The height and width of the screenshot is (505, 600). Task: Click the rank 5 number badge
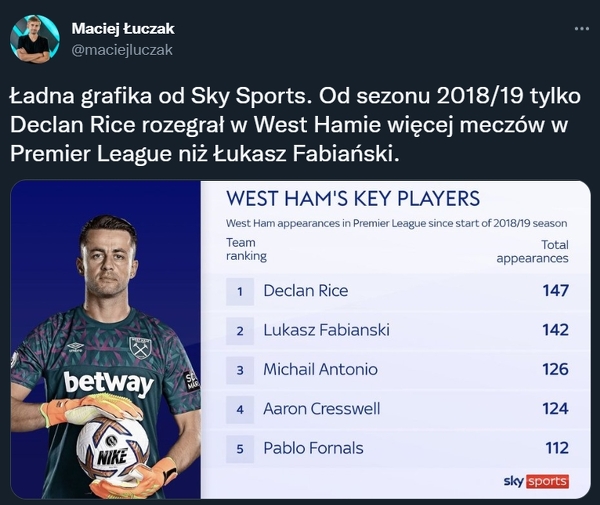[x=240, y=447]
